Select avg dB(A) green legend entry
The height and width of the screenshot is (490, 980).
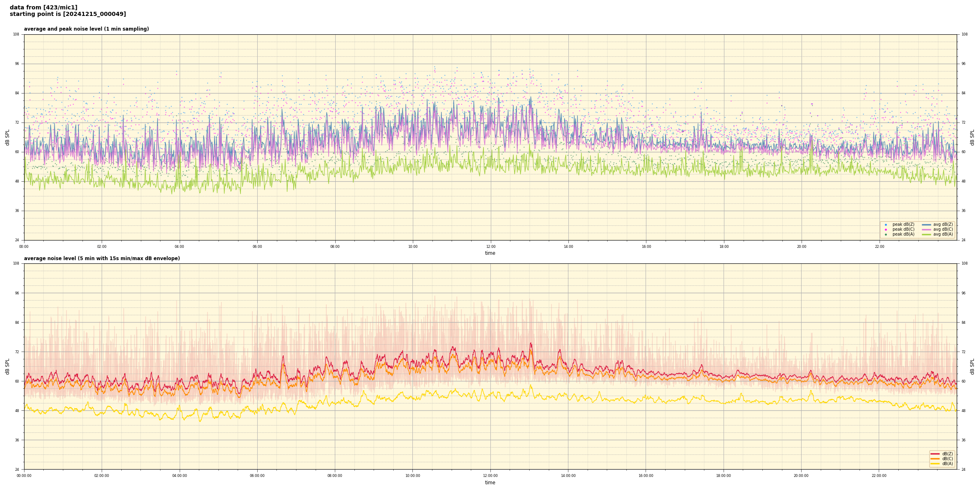click(x=927, y=234)
